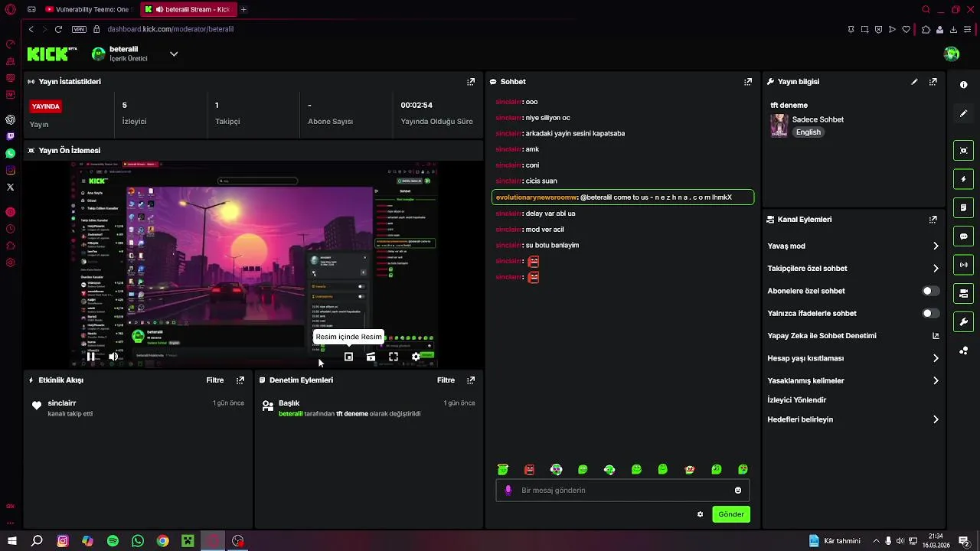Image resolution: width=980 pixels, height=551 pixels.
Task: Open Spotify from taskbar
Action: [x=113, y=541]
